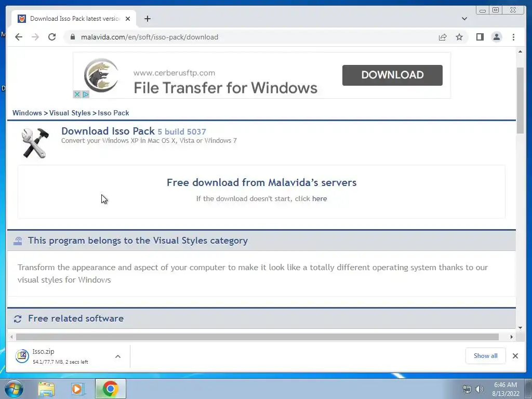The image size is (532, 399).
Task: Click the scroll up arrow
Action: tap(520, 51)
